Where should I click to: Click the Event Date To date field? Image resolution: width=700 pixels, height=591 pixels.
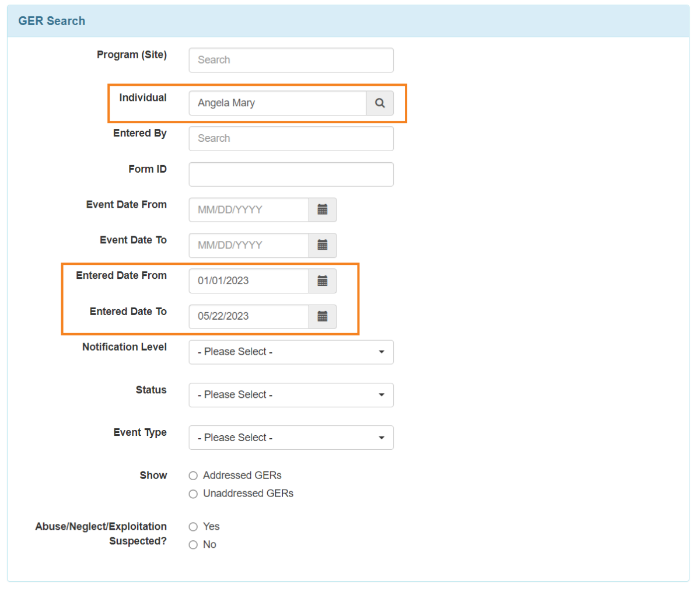(x=249, y=246)
